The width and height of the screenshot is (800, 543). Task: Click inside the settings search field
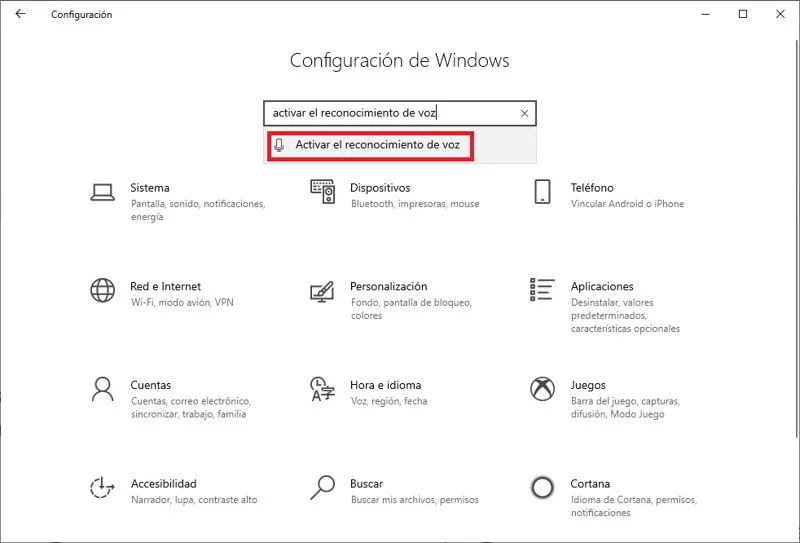coord(390,114)
